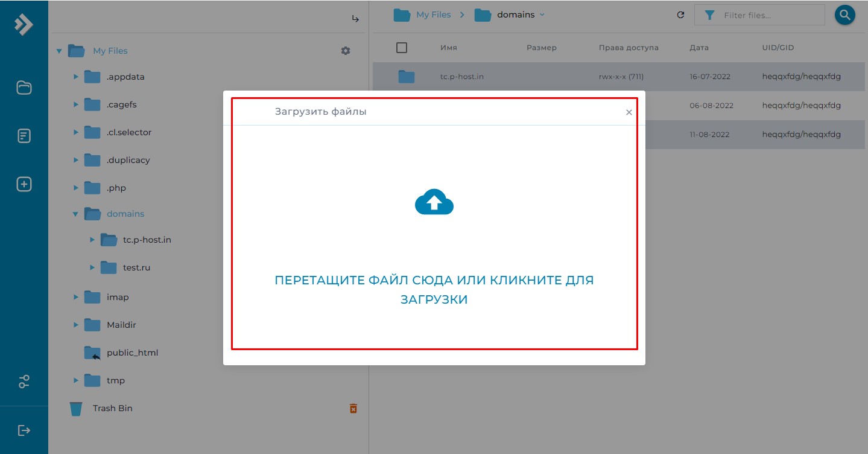Click My Files folder icon in breadcrumb
868x454 pixels.
click(402, 15)
